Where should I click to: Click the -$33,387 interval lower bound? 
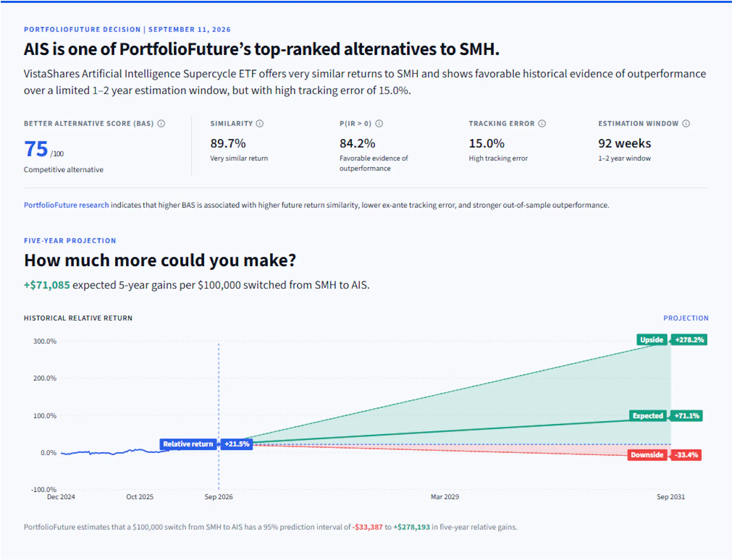tap(368, 527)
